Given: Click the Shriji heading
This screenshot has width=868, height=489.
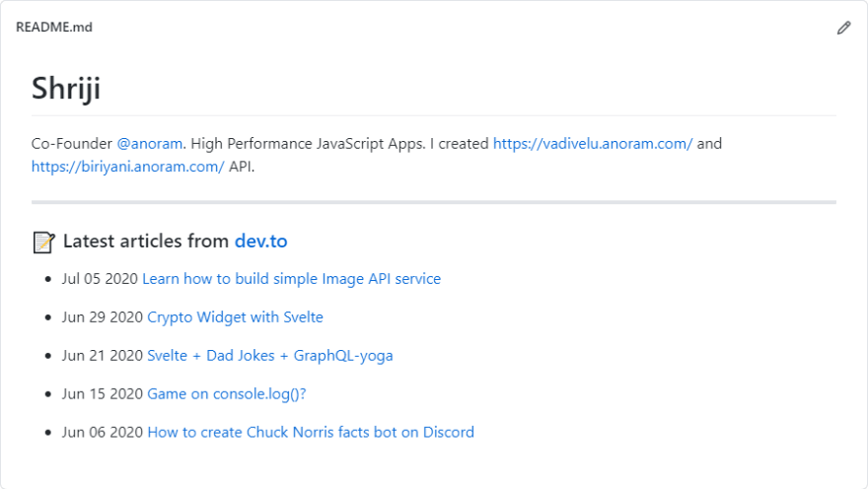Looking at the screenshot, I should click(66, 89).
